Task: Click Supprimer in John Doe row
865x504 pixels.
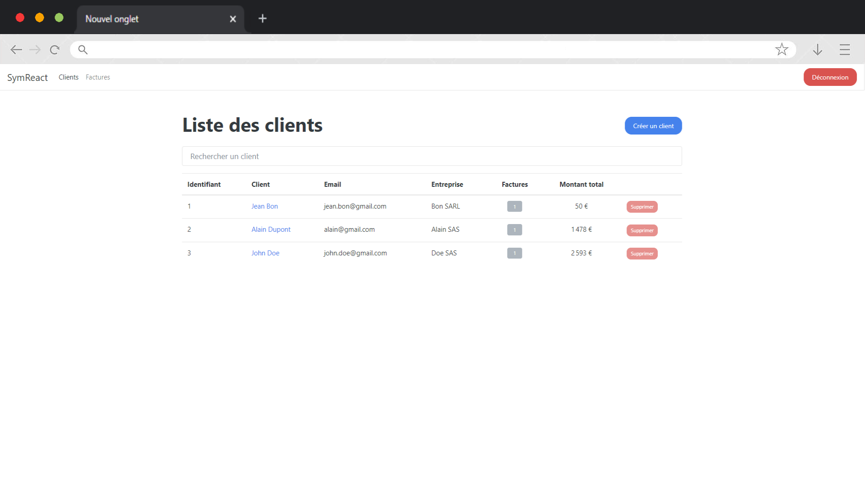Action: pyautogui.click(x=642, y=254)
